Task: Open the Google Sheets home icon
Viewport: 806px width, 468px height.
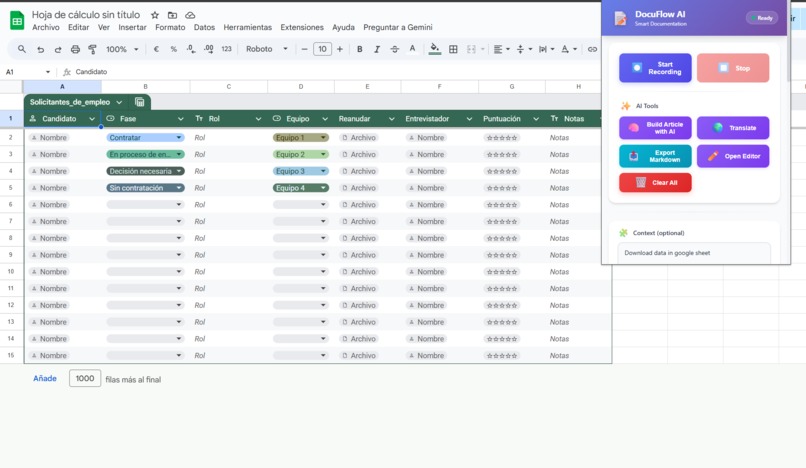Action: click(17, 21)
